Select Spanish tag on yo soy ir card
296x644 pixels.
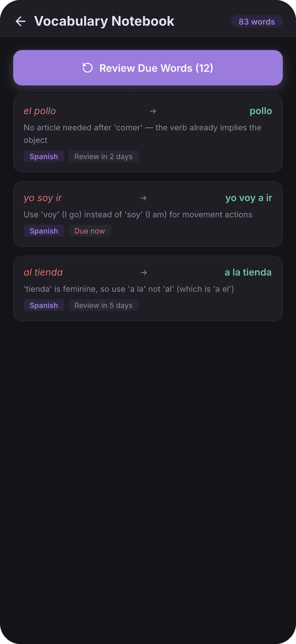(x=44, y=231)
